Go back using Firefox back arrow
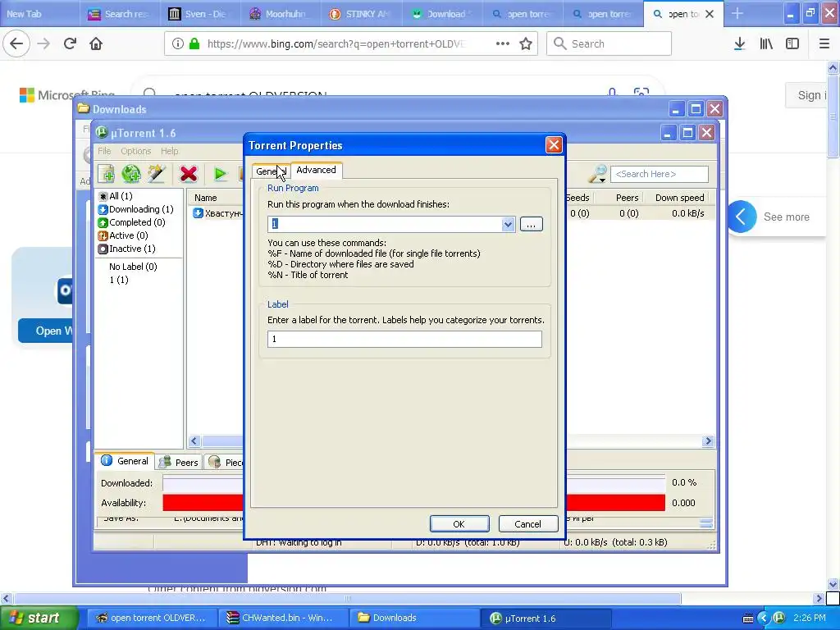This screenshot has height=630, width=840. coord(16,43)
